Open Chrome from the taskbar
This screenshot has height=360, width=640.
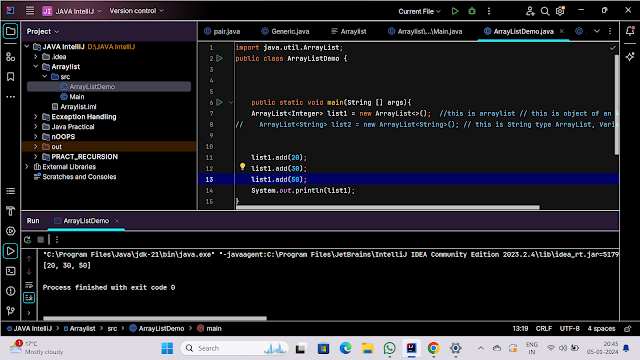tap(433, 348)
